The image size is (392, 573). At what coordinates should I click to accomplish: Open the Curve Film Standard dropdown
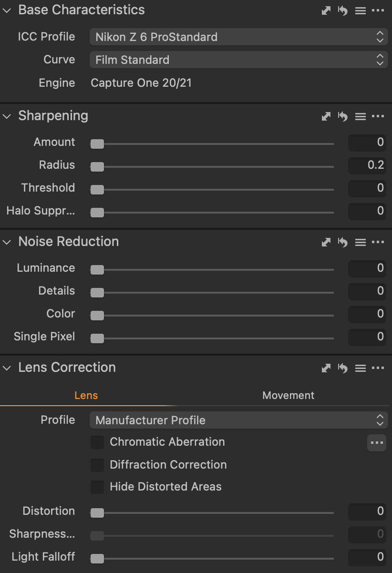[x=238, y=60]
